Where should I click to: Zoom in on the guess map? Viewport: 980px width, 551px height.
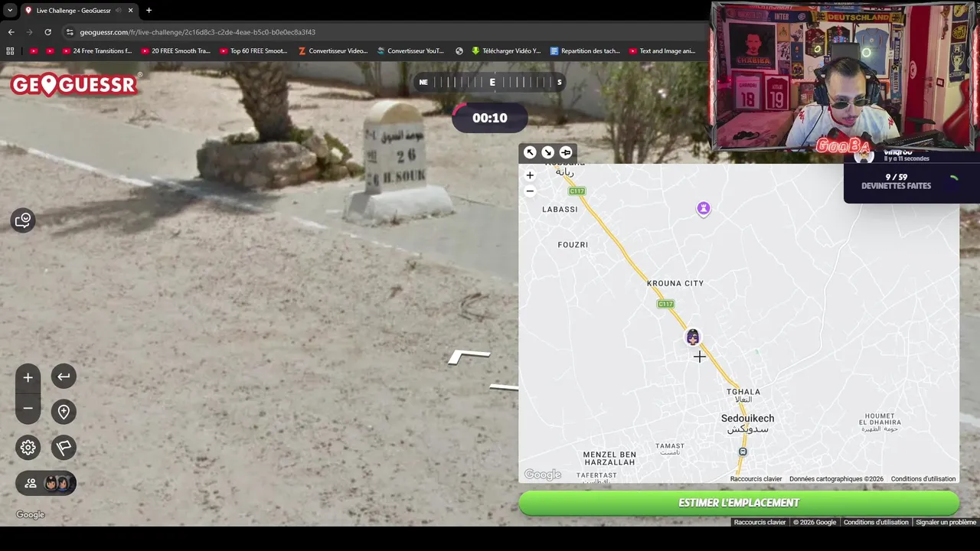[530, 175]
